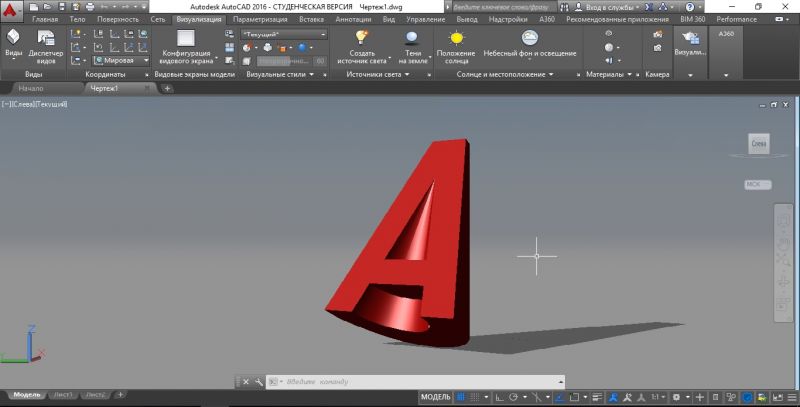Click the Слева face on ViewCube
Screen dimensions: 800x407
point(759,146)
